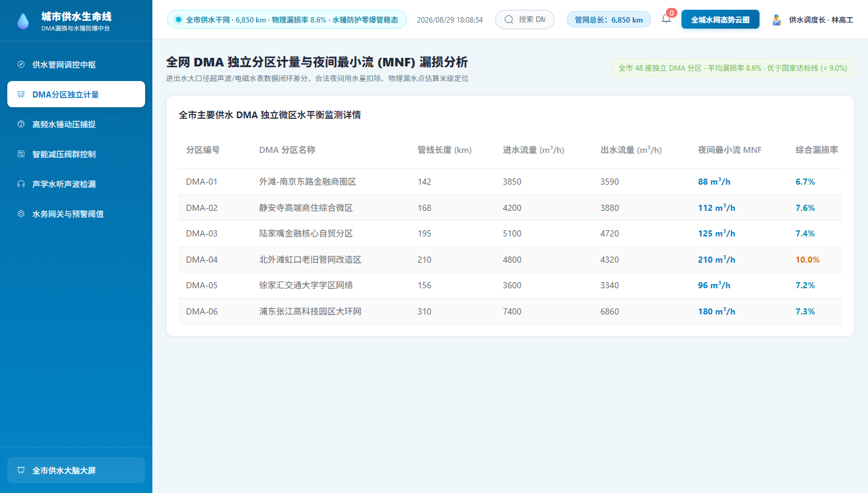
Task: Click the 分区编号 column header
Action: tap(203, 150)
